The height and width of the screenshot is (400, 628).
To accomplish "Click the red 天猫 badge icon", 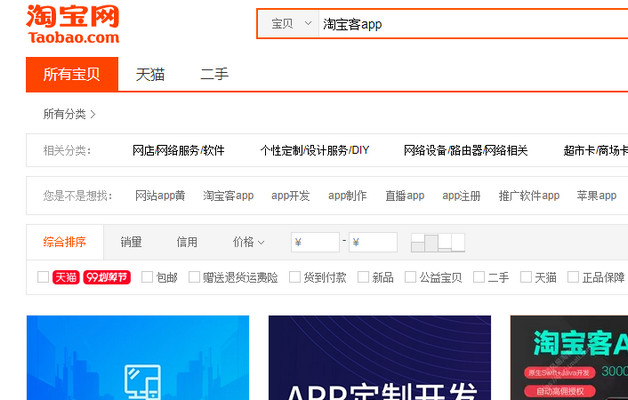I will [x=66, y=277].
